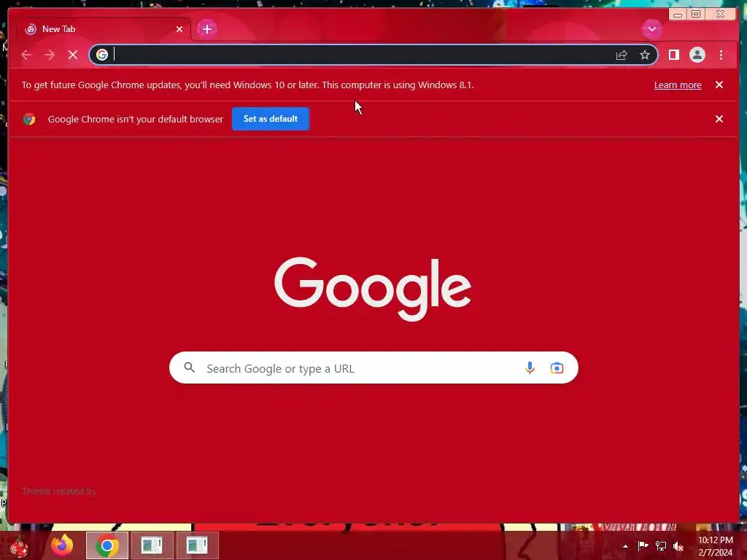747x560 pixels.
Task: Click the magnifier icon in search box
Action: (190, 367)
